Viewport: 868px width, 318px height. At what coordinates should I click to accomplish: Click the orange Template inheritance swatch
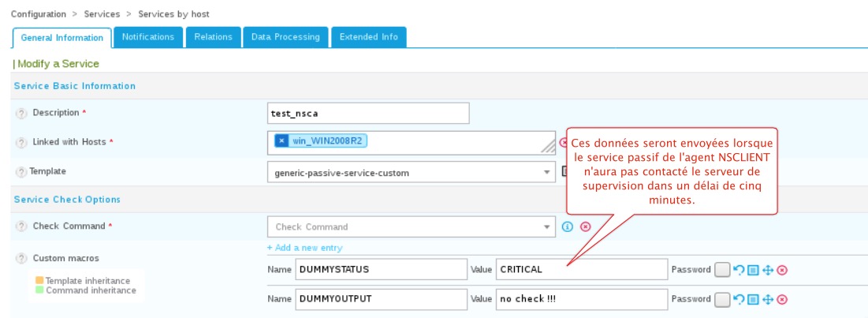click(39, 280)
